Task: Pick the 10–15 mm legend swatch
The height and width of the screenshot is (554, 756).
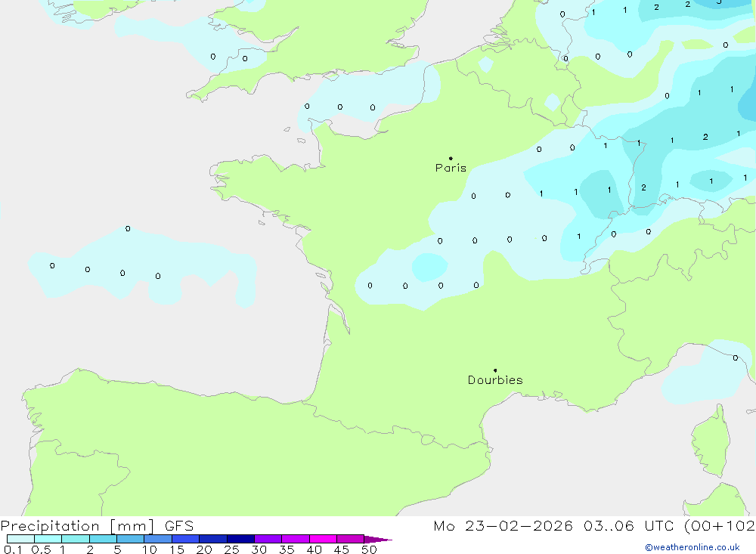Action: (x=158, y=539)
